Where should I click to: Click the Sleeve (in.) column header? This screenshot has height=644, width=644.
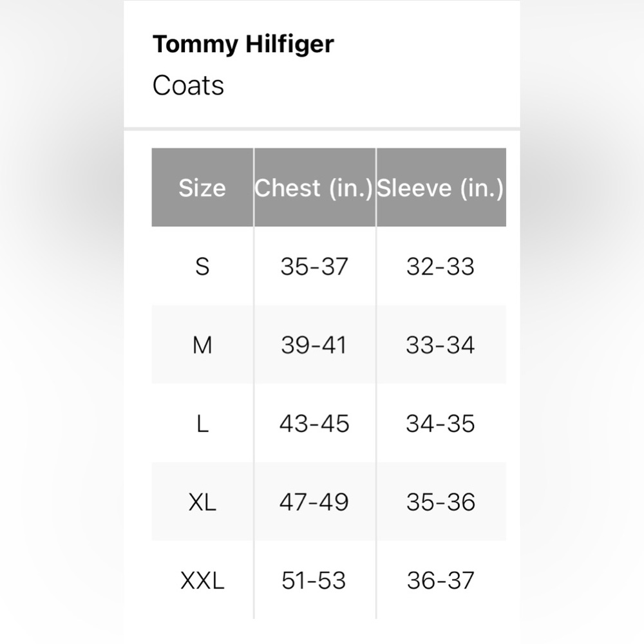(441, 187)
